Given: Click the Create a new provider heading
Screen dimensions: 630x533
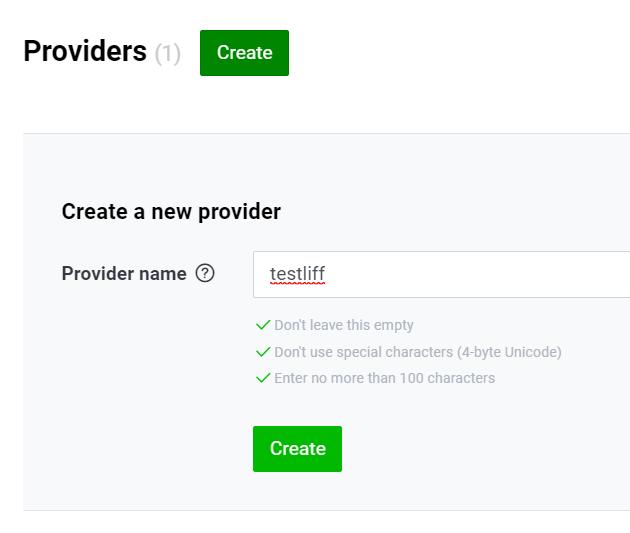Looking at the screenshot, I should click(171, 211).
